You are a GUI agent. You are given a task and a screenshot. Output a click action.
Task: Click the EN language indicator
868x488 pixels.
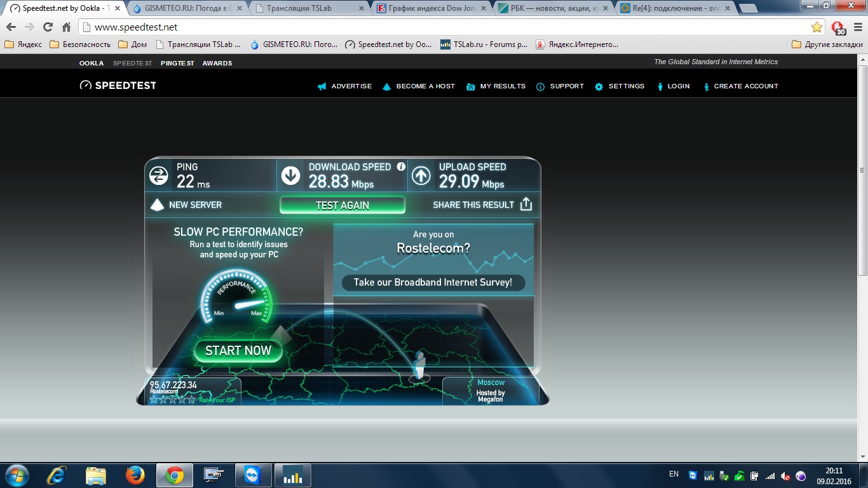[x=674, y=474]
